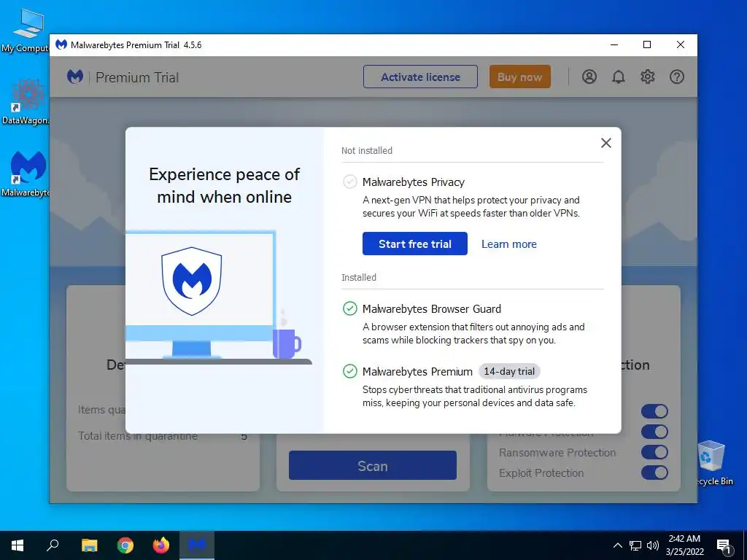Screen dimensions: 747x560
Task: Open the Action Center notifications icon
Action: (724, 546)
